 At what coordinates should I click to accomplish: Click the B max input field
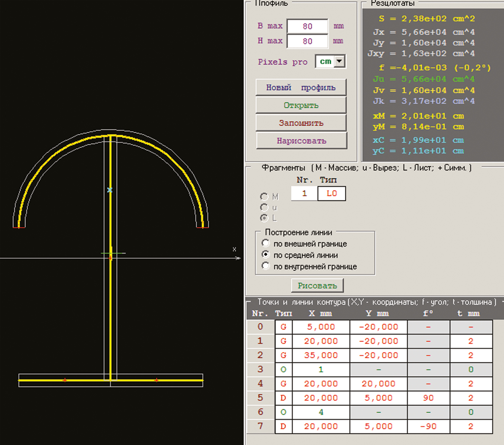point(307,26)
